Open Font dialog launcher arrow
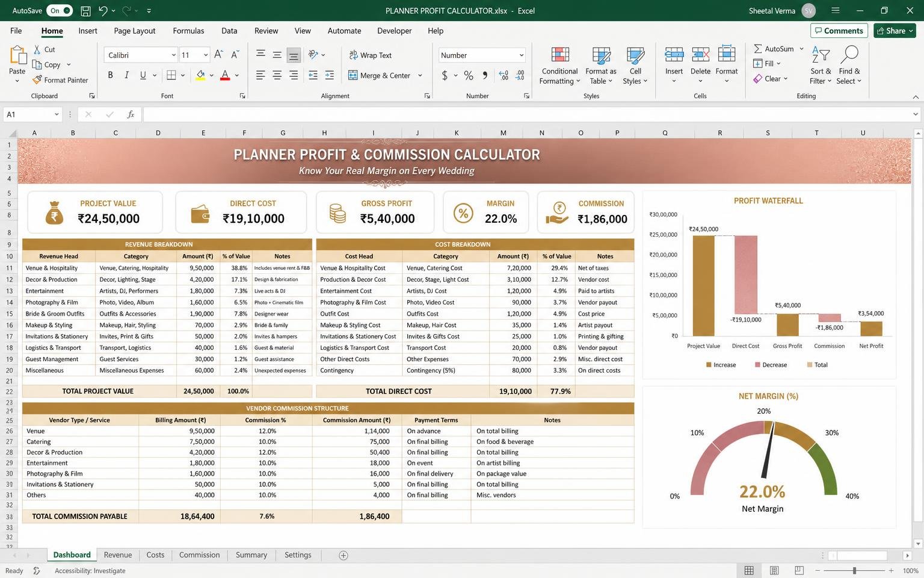 (x=242, y=96)
